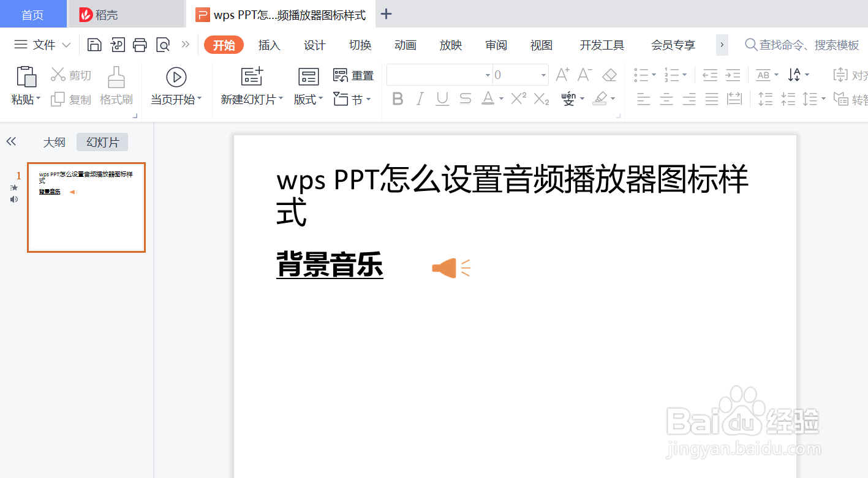Toggle underline formatting
The width and height of the screenshot is (868, 478).
(442, 99)
